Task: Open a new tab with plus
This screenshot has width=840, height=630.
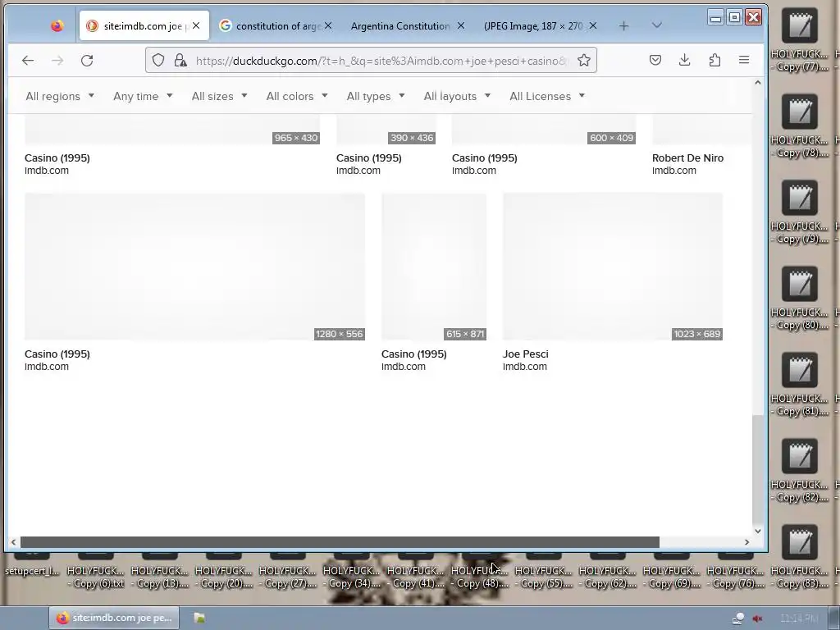Action: 623,25
